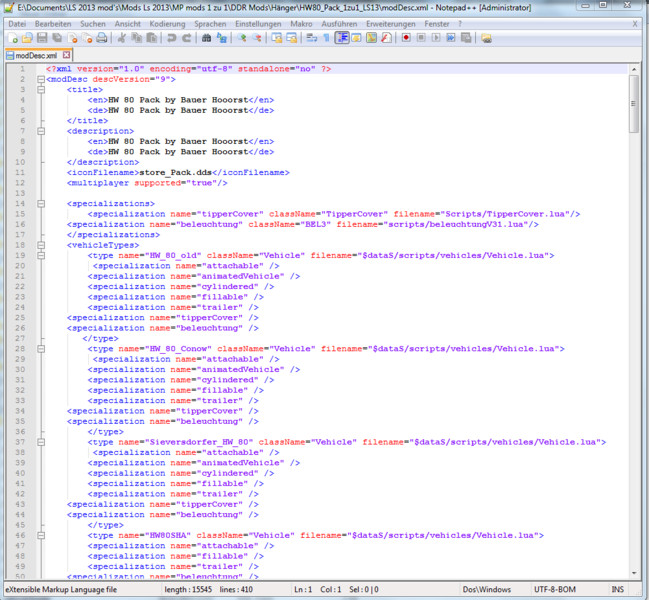
Task: Click the Dos\Windows line ending status field
Action: (x=486, y=589)
